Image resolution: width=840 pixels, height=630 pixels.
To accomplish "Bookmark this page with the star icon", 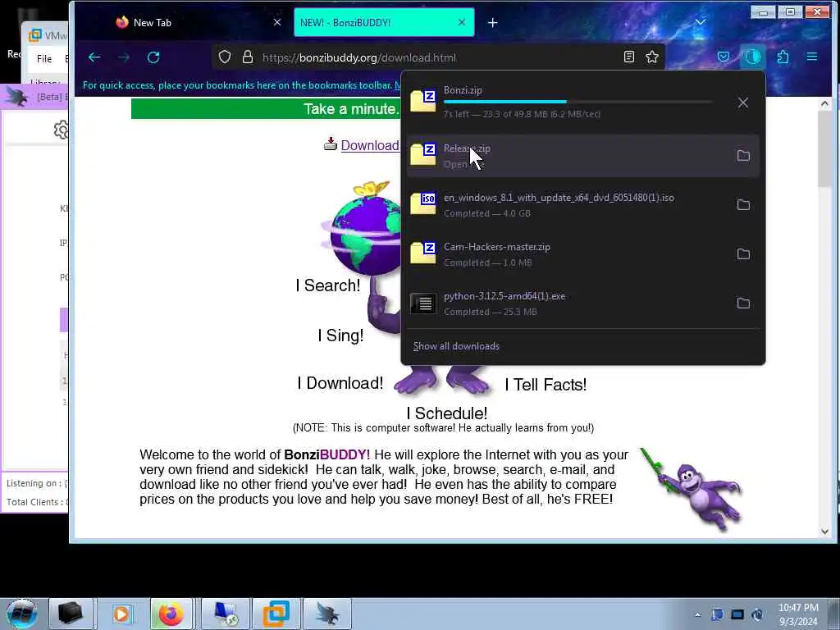I will [652, 57].
